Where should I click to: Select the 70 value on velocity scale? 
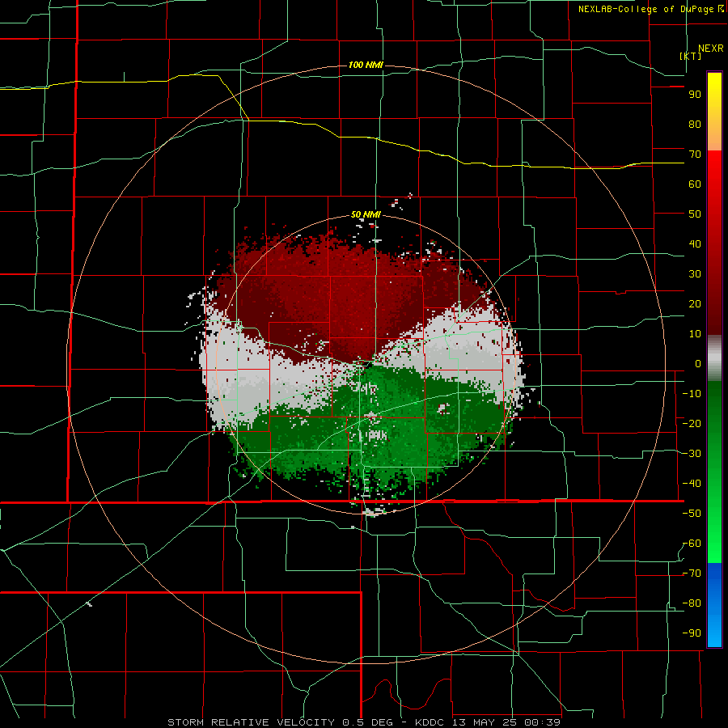(695, 154)
